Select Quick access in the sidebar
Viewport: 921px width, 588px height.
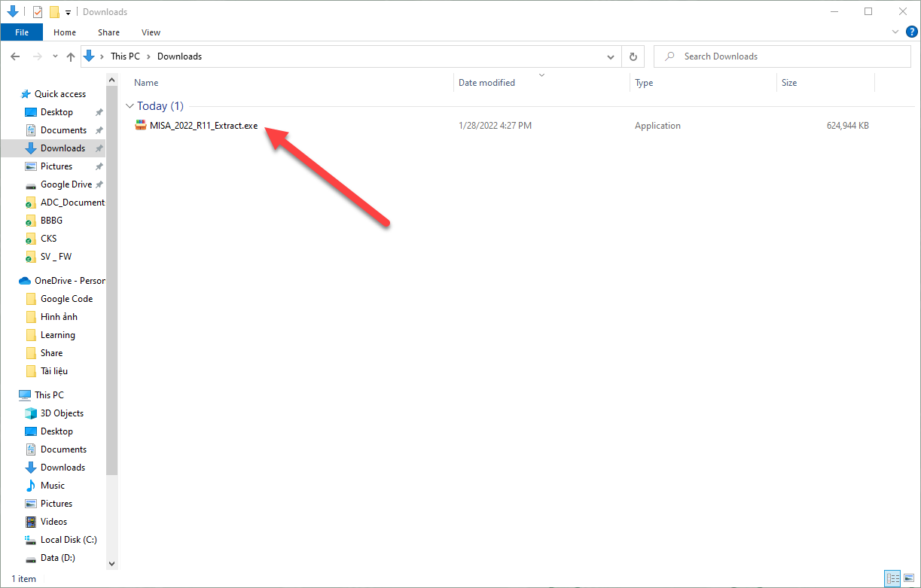pyautogui.click(x=60, y=94)
